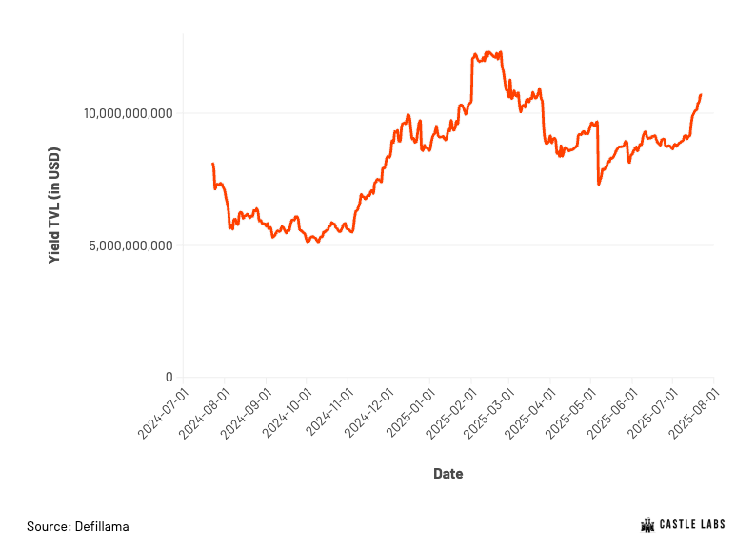Select the 2024-12-01 date tick label
756x547 pixels.
[369, 414]
